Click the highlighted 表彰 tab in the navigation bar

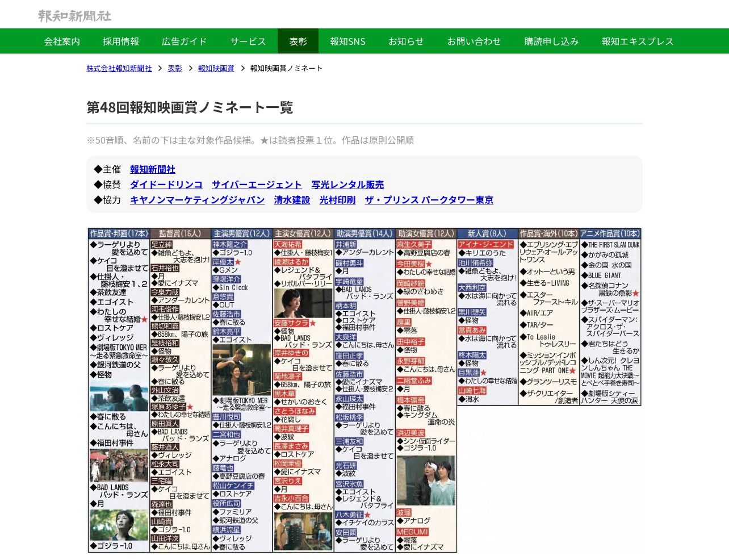[x=298, y=41]
